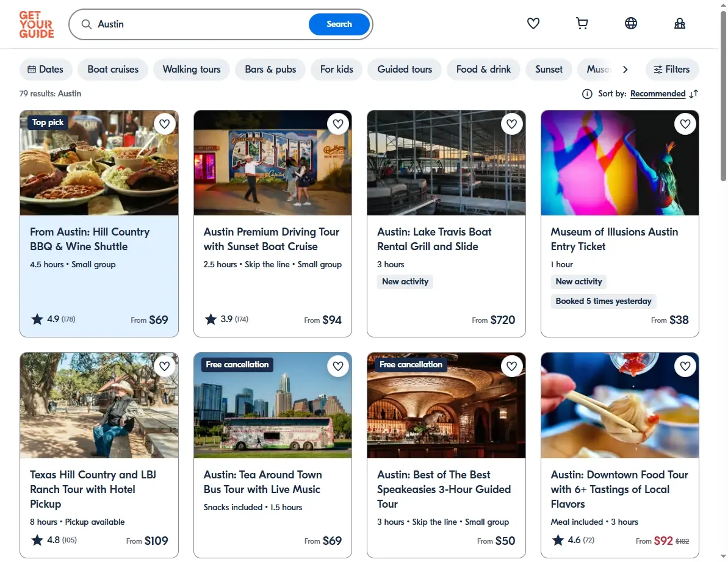Open From Austin: Hill Country BBQ & Wine Shuttle
728x562 pixels.
(x=90, y=239)
